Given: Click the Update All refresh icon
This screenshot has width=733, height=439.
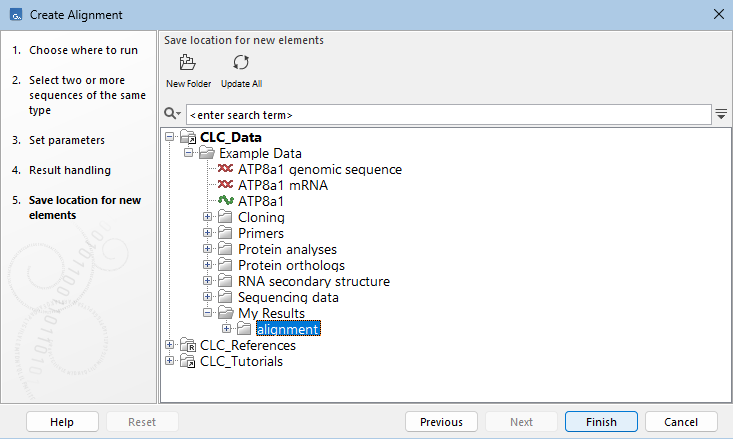Looking at the screenshot, I should click(x=241, y=63).
